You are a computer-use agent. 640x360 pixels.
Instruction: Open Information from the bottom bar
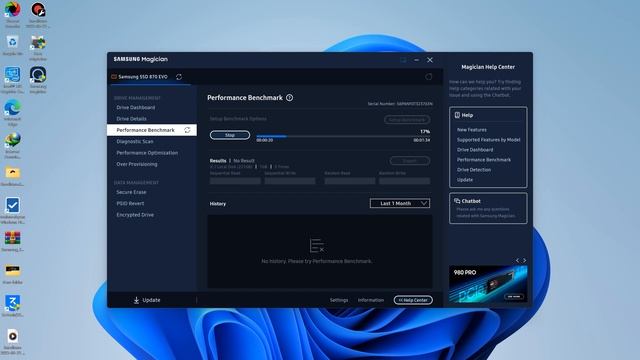[x=371, y=300]
